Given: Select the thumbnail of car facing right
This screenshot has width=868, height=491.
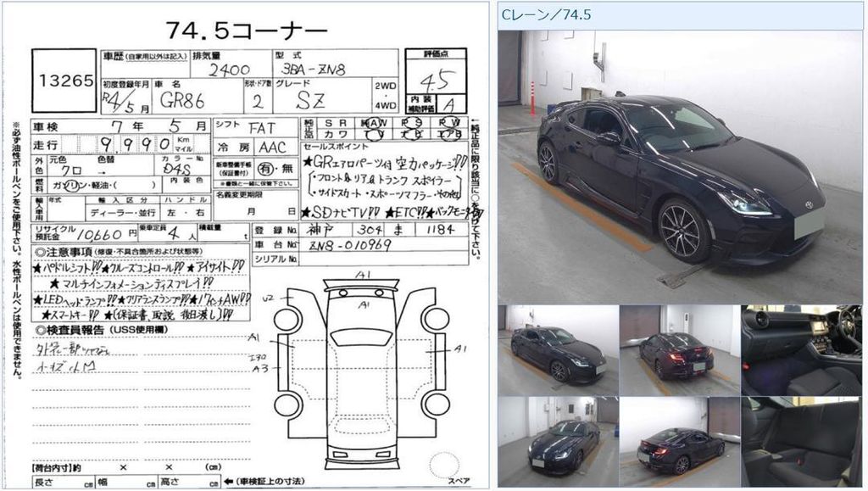Looking at the screenshot, I should pos(558,350).
